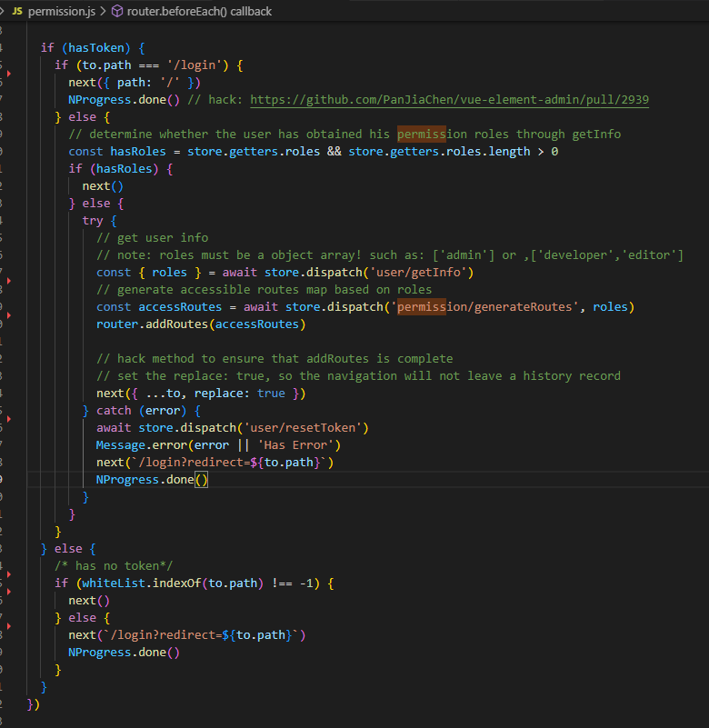Click 'whiteList.indexOf(to.path)' expression

pyautogui.click(x=173, y=583)
